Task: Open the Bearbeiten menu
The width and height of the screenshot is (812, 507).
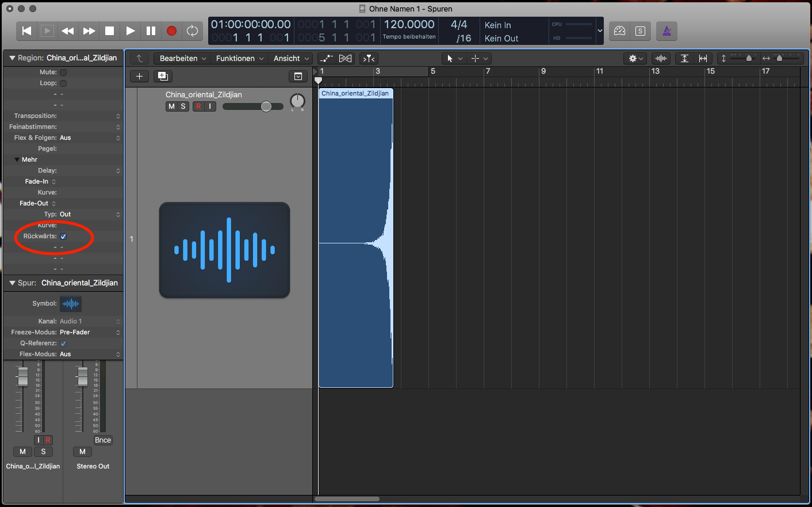Action: (x=182, y=58)
